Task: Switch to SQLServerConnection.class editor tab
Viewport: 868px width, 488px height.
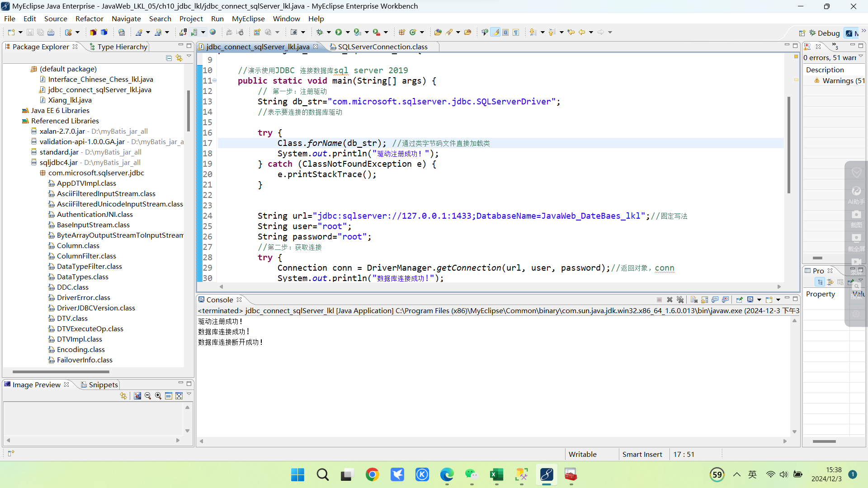Action: (382, 47)
